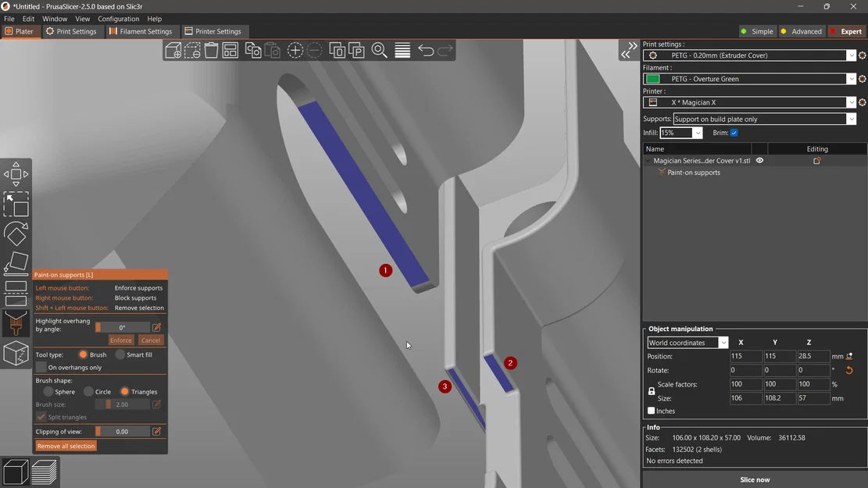Click the Clipping of view slider
Image resolution: width=868 pixels, height=488 pixels.
123,432
